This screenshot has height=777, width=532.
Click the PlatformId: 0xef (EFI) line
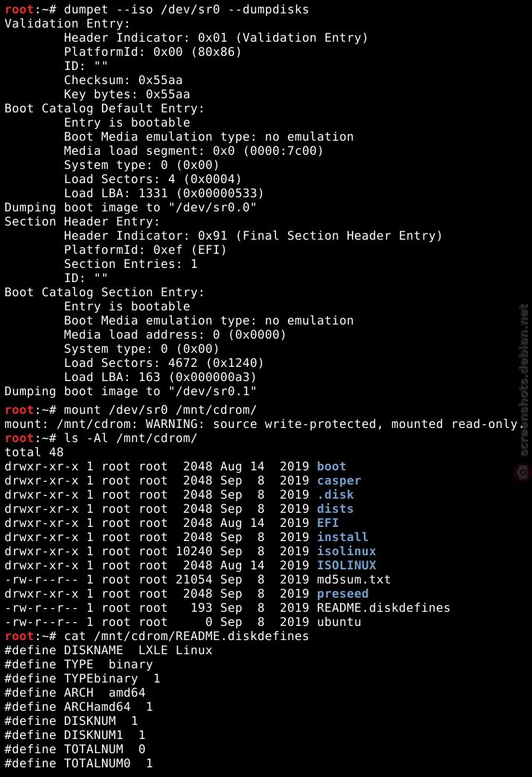click(145, 250)
